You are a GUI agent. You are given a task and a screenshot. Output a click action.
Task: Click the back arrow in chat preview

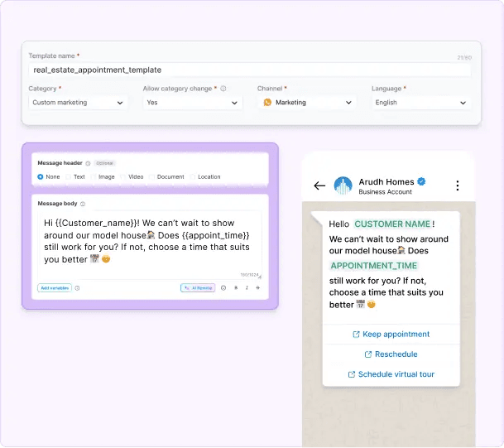pos(319,185)
